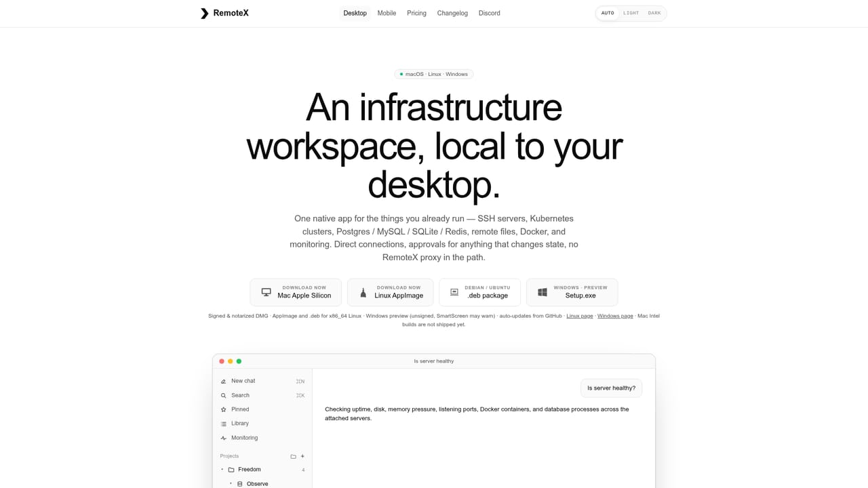Click the 'An infrastructure workspace' headline
The width and height of the screenshot is (868, 488).
point(434,146)
